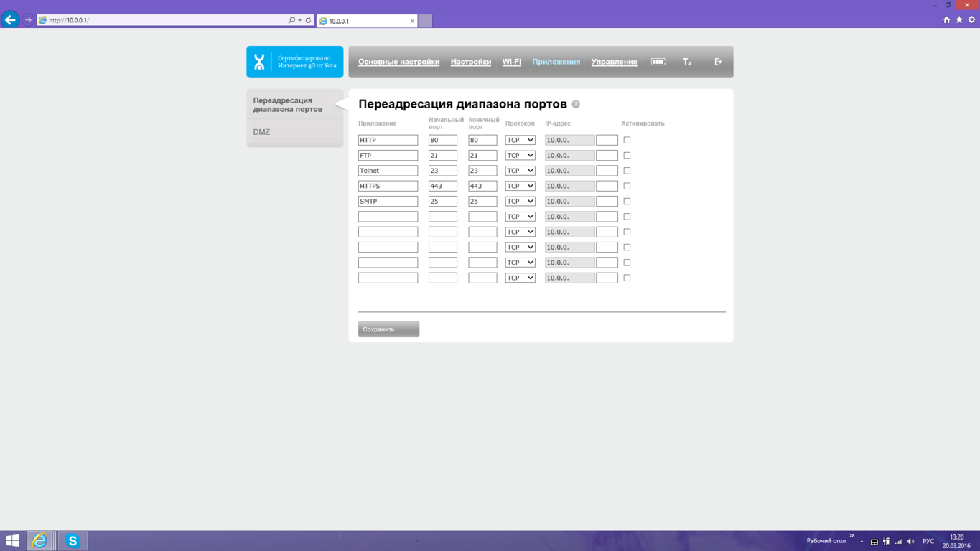Open protocol dropdown for HTTP row

(x=520, y=140)
